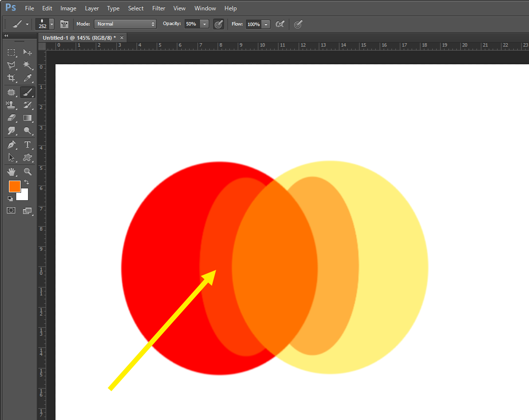The height and width of the screenshot is (420, 529).
Task: Enable airbrush-style build-up
Action: point(280,24)
